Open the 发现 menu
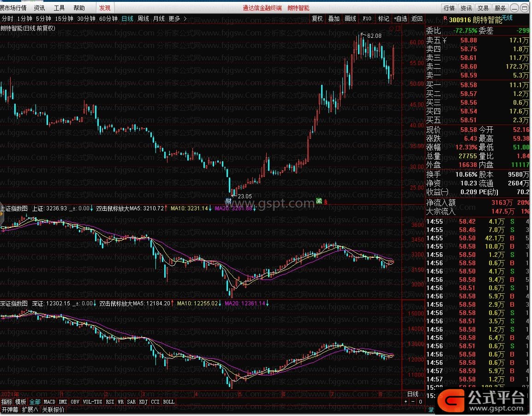The height and width of the screenshot is (416, 532). coord(105,8)
